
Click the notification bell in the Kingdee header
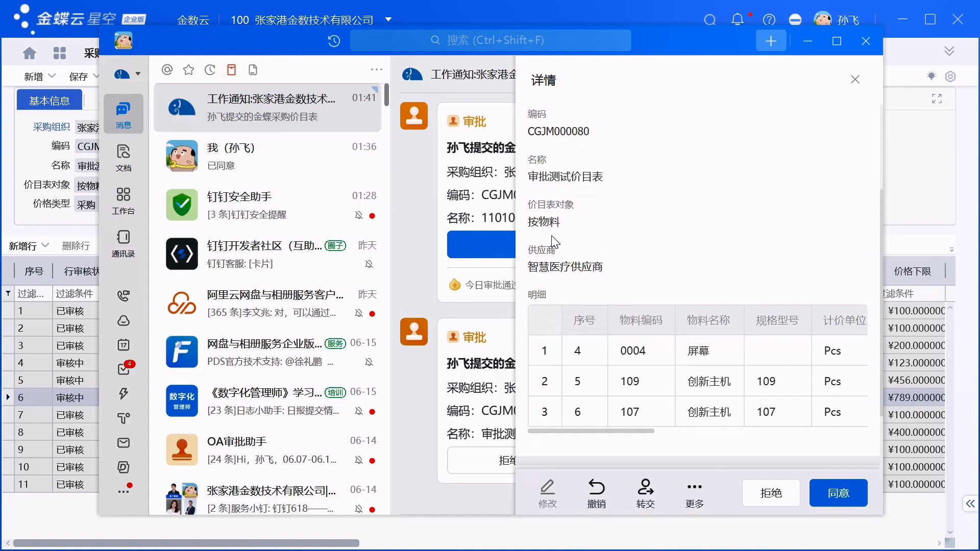click(737, 20)
